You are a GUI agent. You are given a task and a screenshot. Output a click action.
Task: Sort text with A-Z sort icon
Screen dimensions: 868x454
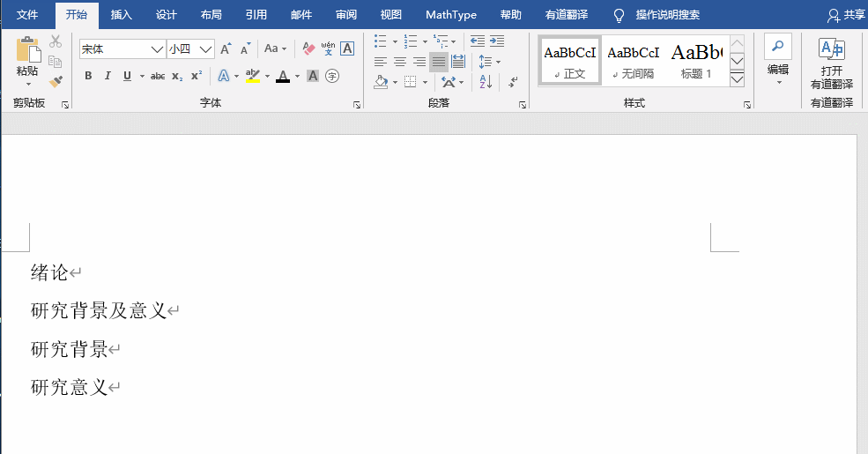click(x=486, y=83)
